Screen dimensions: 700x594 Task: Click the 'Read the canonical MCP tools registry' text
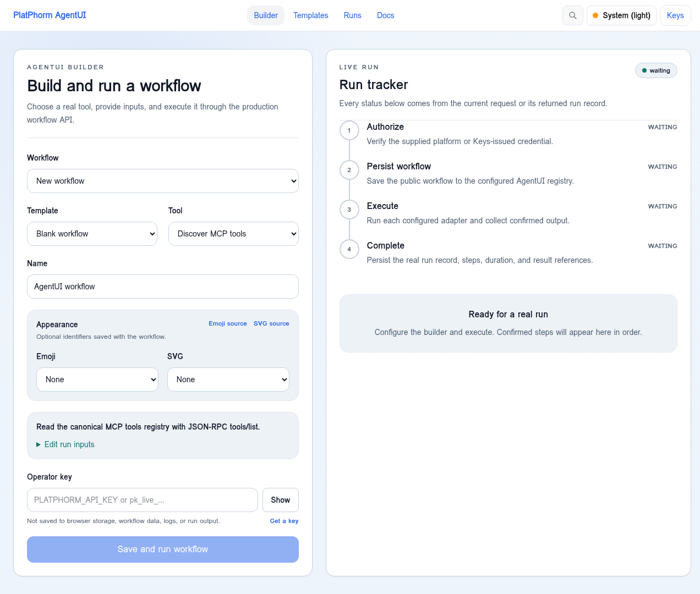pos(148,427)
